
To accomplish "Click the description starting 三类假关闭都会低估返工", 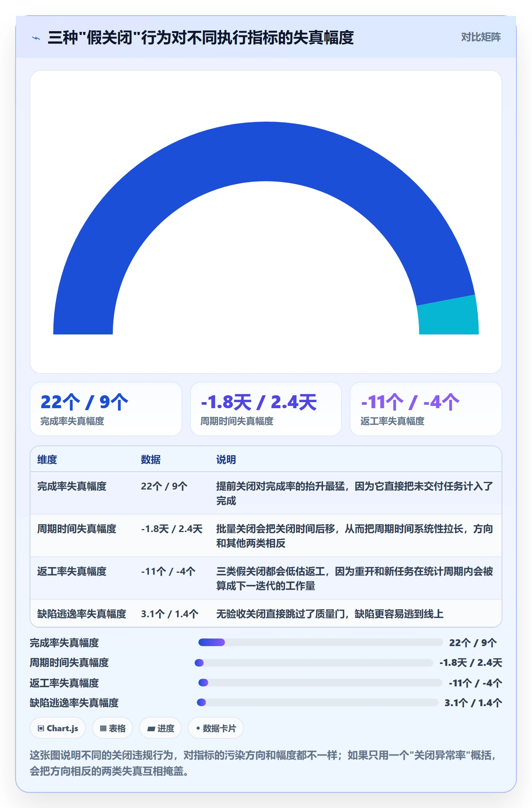I will 355,578.
